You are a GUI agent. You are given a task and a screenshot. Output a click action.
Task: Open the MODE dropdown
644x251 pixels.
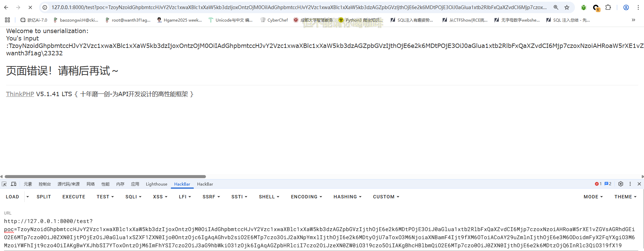point(593,197)
